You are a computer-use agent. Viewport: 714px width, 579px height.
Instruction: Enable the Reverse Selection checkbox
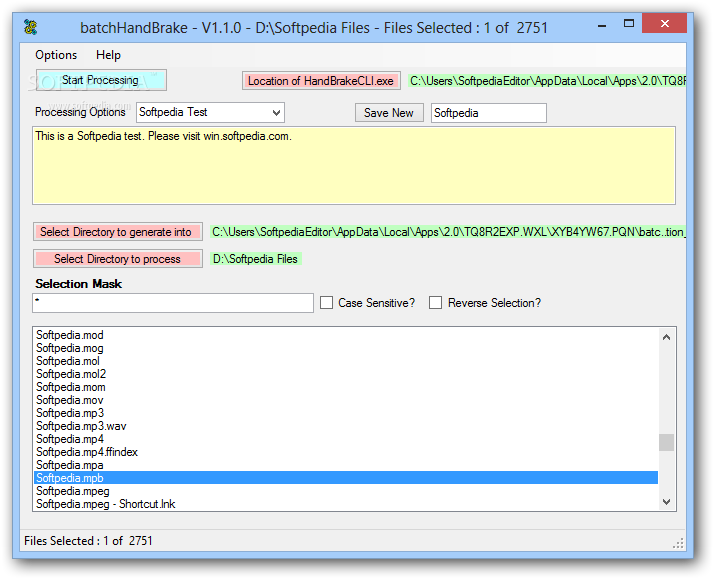click(435, 303)
